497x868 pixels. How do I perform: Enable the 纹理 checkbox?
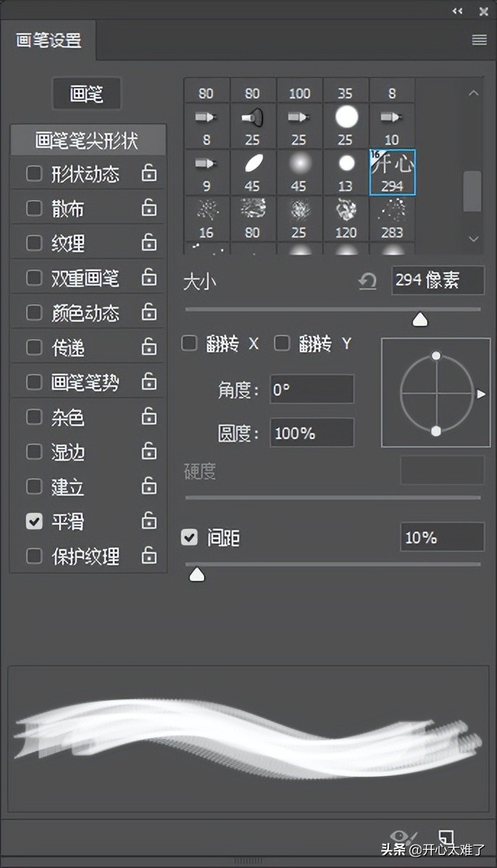[x=34, y=243]
